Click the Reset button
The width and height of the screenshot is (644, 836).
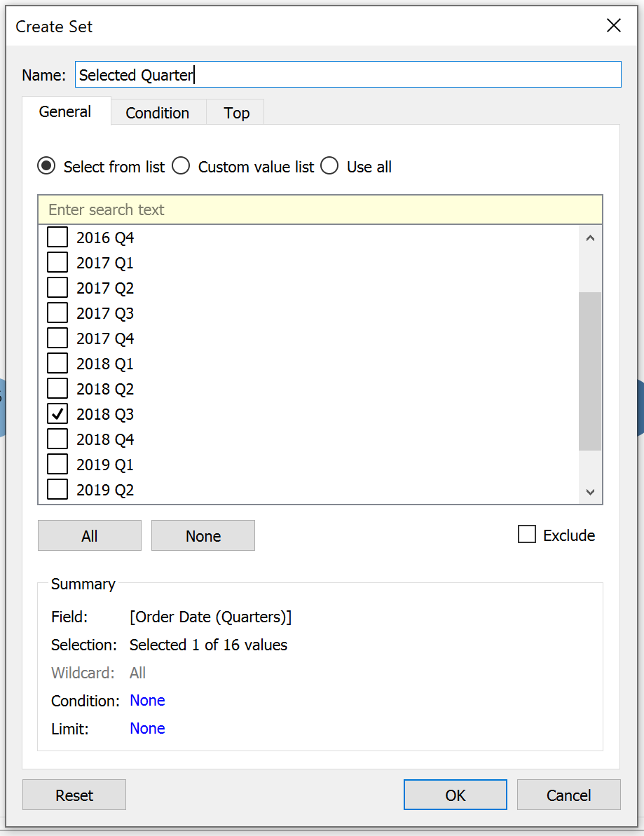click(x=74, y=795)
